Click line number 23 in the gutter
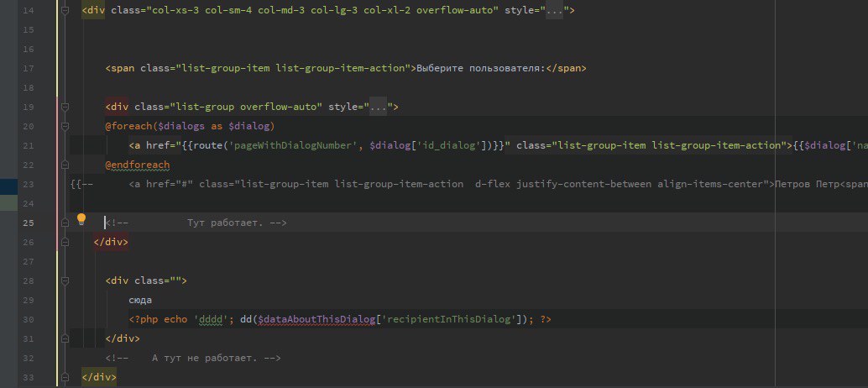Screen dimensions: 868x388 click(x=29, y=184)
